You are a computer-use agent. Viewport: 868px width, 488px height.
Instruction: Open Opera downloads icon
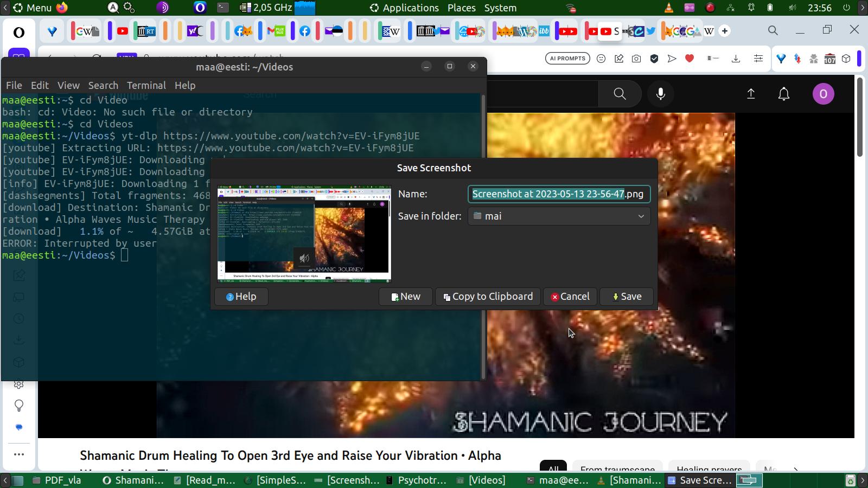point(736,59)
